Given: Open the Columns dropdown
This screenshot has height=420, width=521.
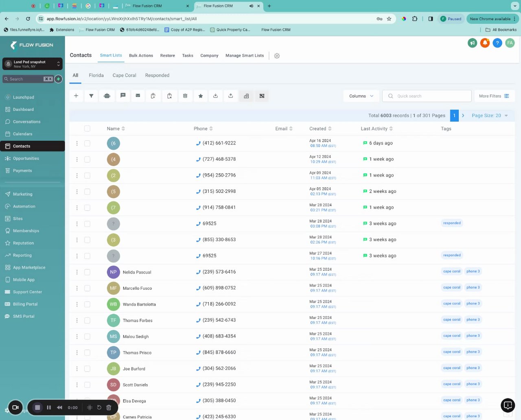Looking at the screenshot, I should point(361,96).
